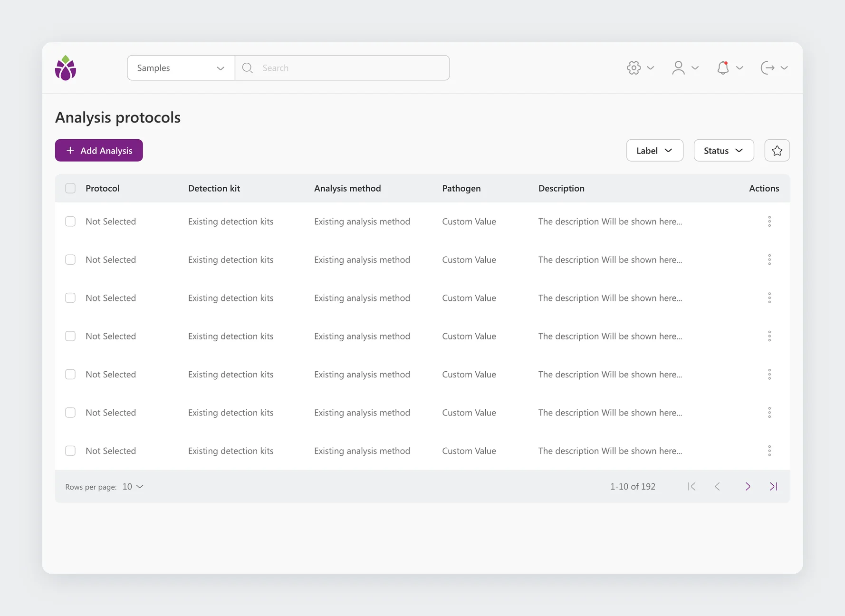Expand the Label filter dropdown

coord(655,151)
